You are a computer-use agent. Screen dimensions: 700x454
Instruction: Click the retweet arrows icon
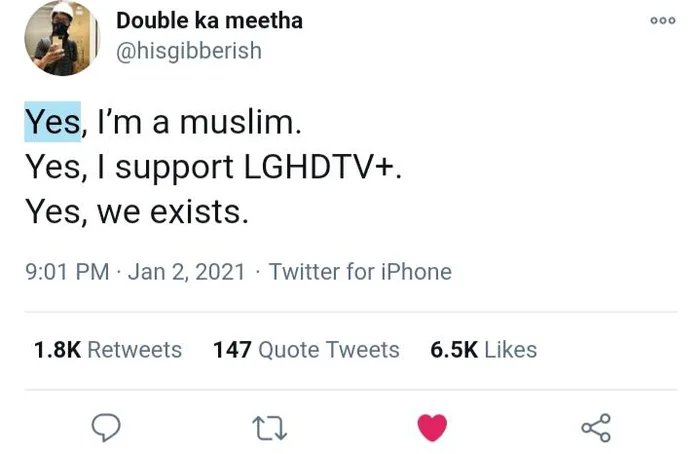coord(269,428)
